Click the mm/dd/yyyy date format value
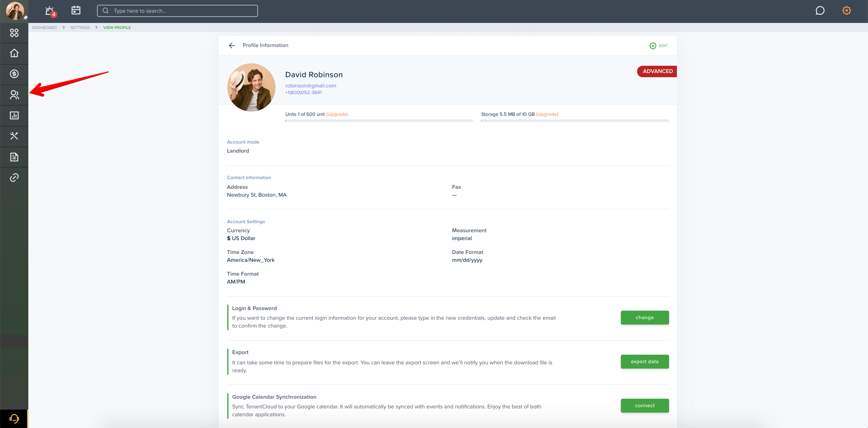The height and width of the screenshot is (428, 868). click(x=467, y=260)
